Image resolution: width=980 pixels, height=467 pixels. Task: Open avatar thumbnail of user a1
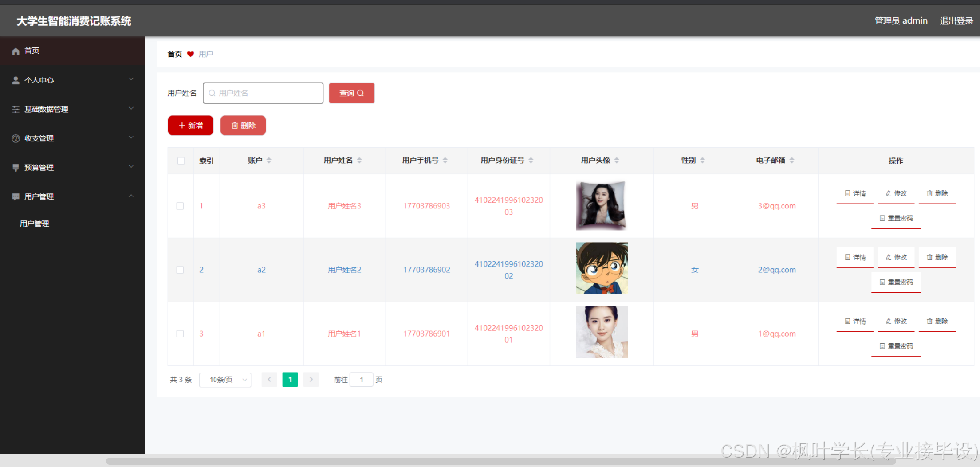pyautogui.click(x=602, y=332)
